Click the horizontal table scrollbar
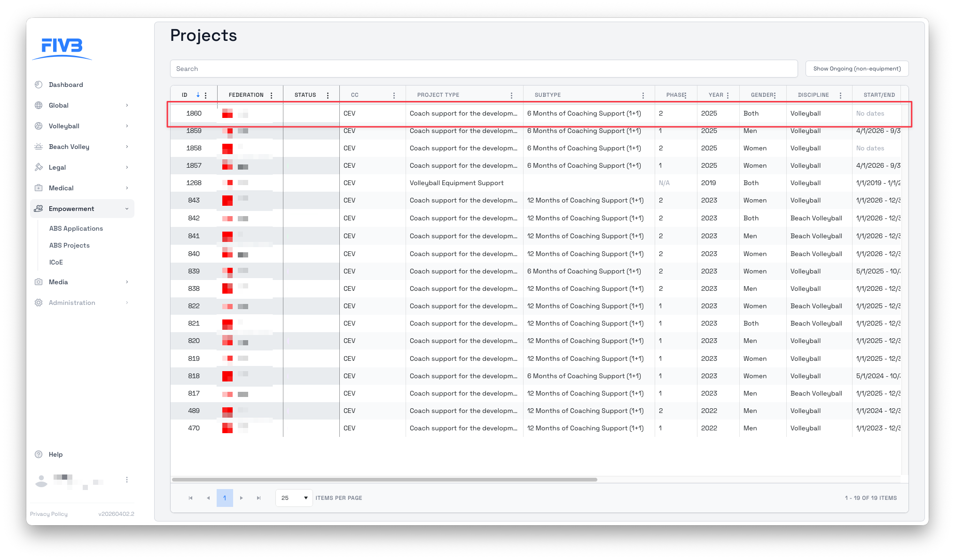 tap(384, 480)
